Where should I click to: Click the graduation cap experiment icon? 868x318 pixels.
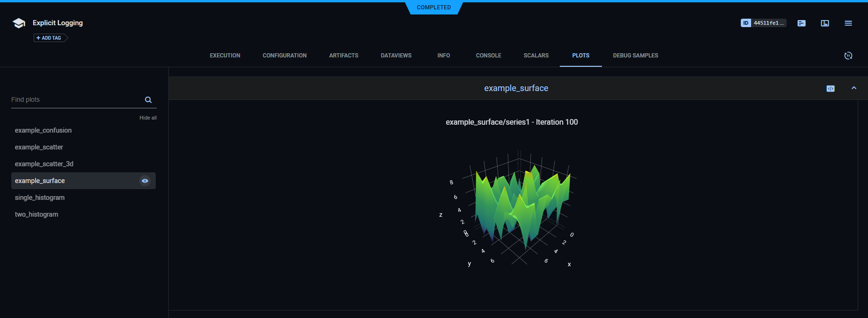pyautogui.click(x=19, y=23)
